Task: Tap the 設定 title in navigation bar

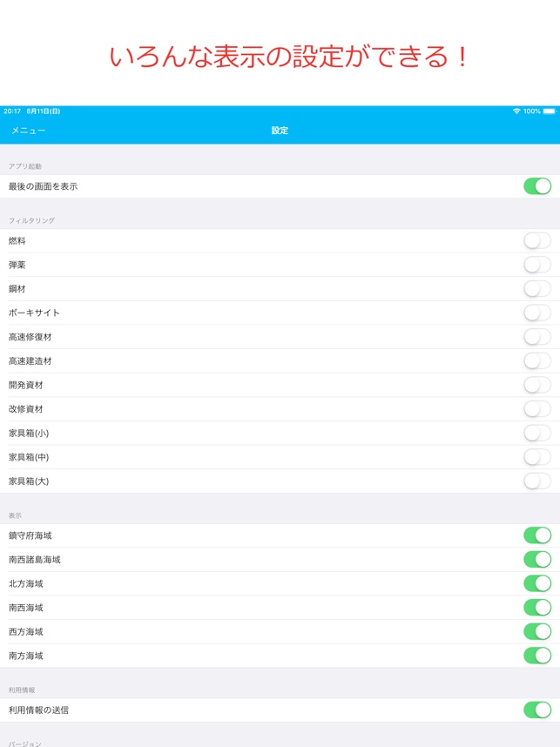Action: [x=280, y=131]
